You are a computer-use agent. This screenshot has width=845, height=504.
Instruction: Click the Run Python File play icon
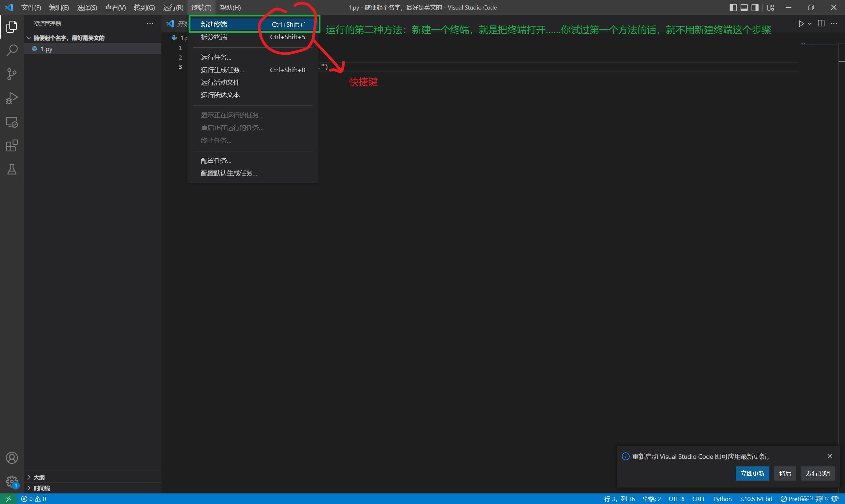[x=801, y=23]
